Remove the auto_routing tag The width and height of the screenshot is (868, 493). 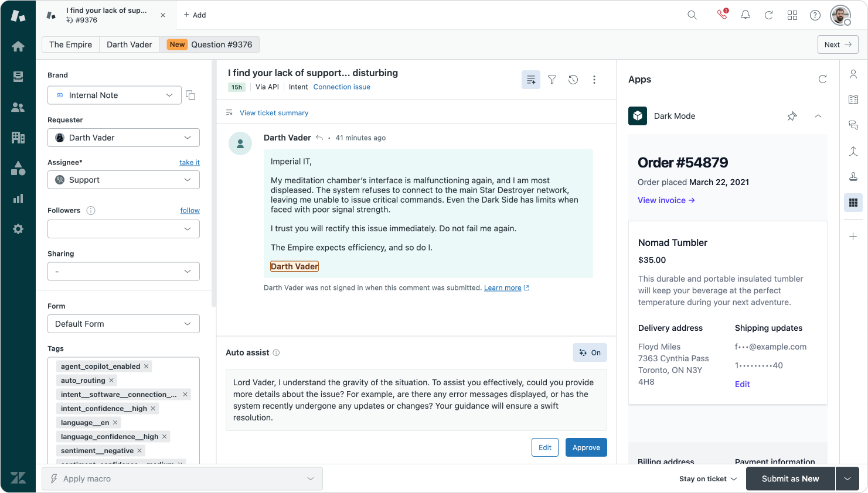[x=111, y=381]
